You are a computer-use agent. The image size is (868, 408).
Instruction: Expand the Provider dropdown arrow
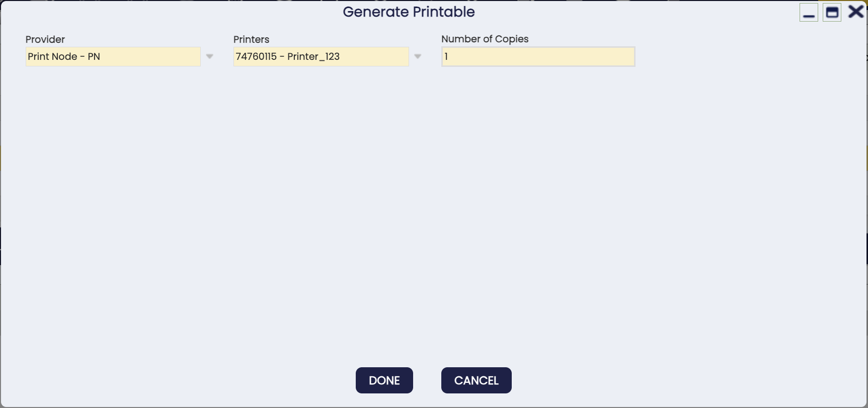click(210, 56)
